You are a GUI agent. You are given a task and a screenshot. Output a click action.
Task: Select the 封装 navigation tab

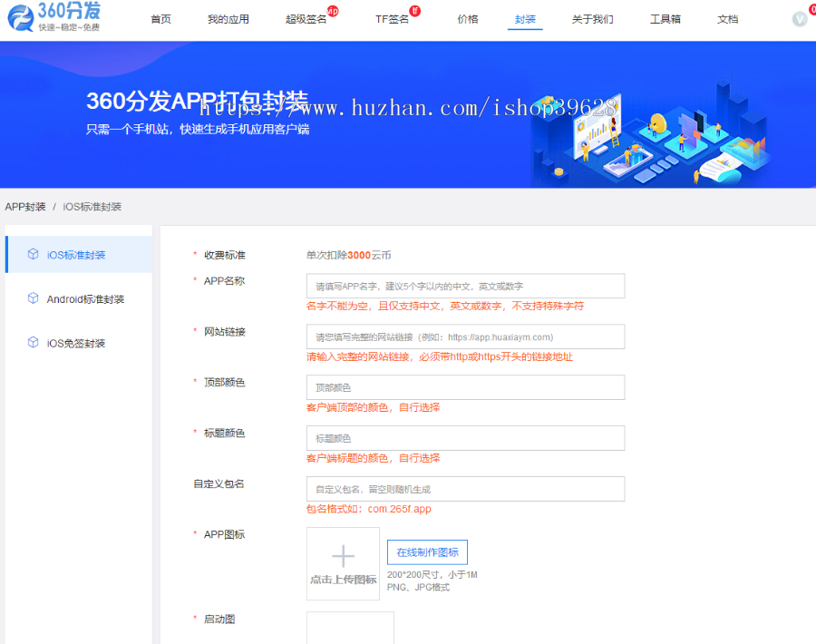pyautogui.click(x=525, y=19)
